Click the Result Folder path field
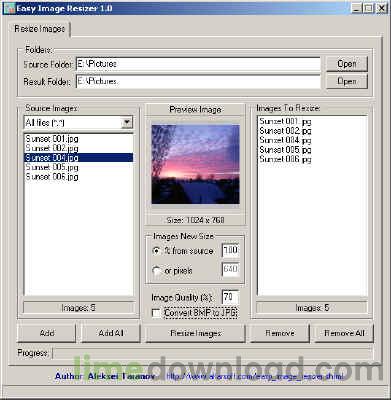The height and width of the screenshot is (400, 391). click(x=198, y=81)
